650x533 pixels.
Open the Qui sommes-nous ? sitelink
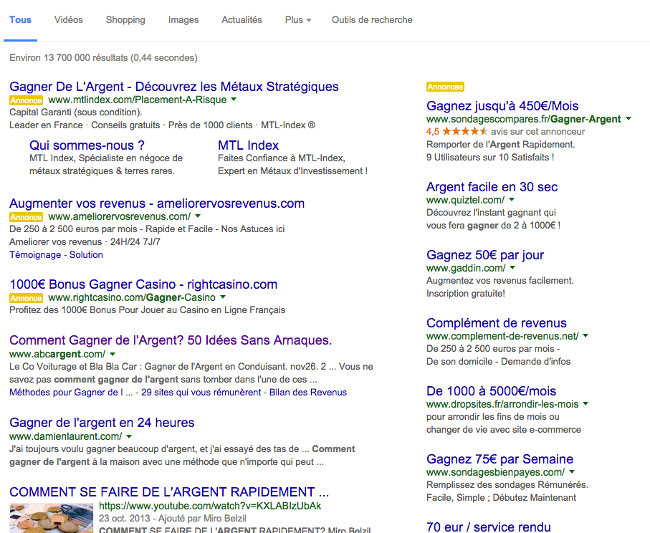click(87, 145)
